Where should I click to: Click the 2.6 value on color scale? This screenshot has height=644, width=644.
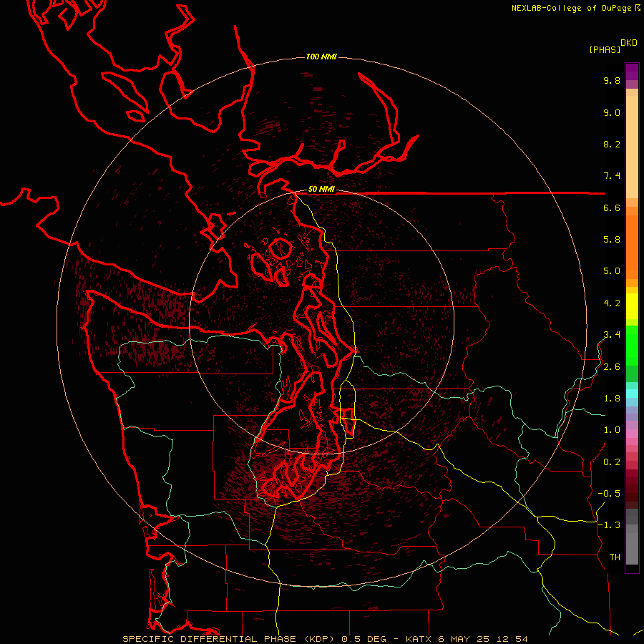(612, 367)
